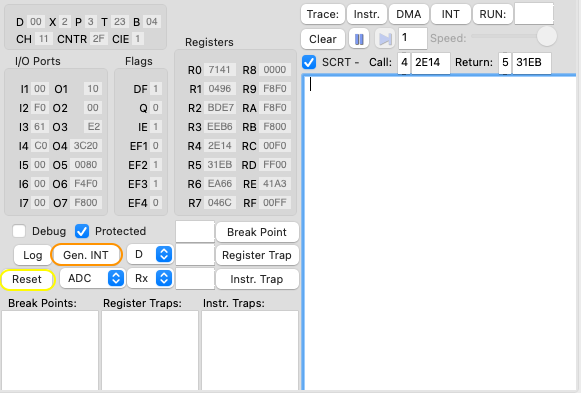This screenshot has height=393, width=581.
Task: Click the DF flag value
Action: click(156, 89)
